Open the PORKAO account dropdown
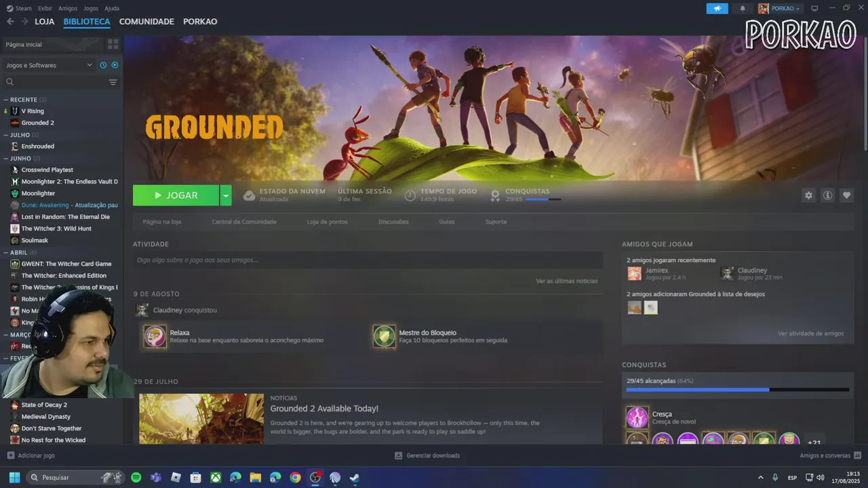The height and width of the screenshot is (488, 868). (779, 8)
